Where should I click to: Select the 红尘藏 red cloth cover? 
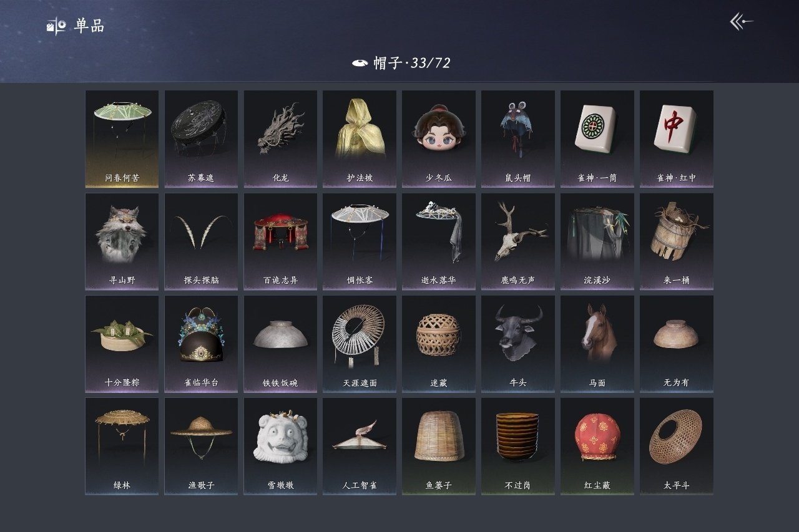tap(597, 447)
